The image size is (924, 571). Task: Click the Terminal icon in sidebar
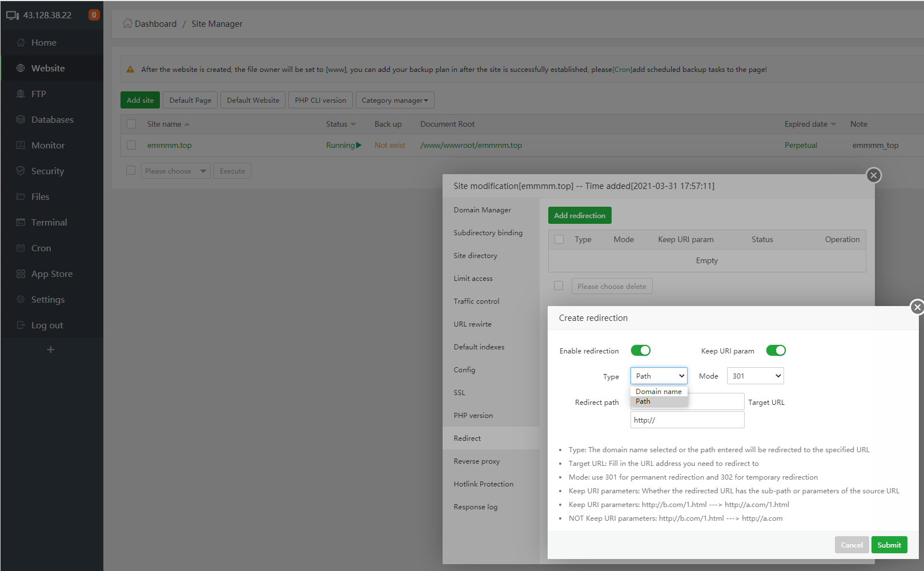[x=21, y=223]
